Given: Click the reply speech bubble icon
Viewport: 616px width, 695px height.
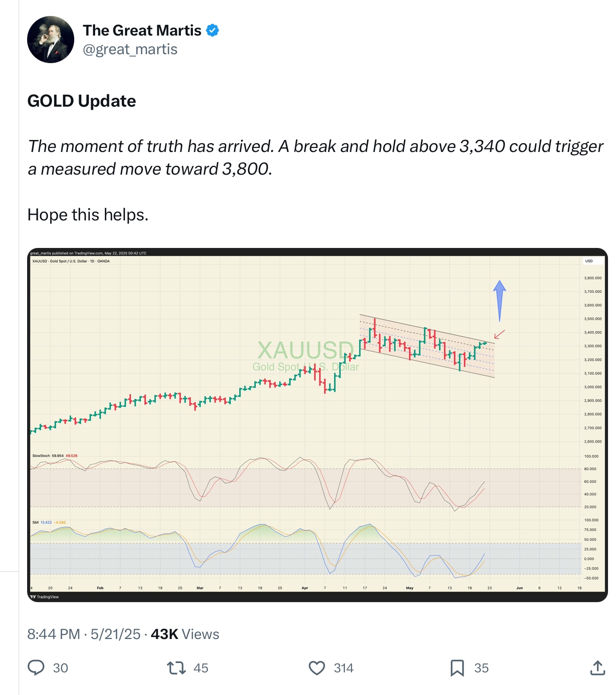Looking at the screenshot, I should tap(36, 667).
